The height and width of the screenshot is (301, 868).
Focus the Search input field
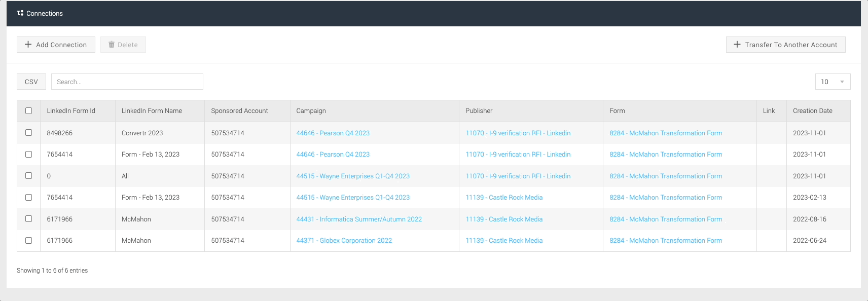[x=127, y=82]
